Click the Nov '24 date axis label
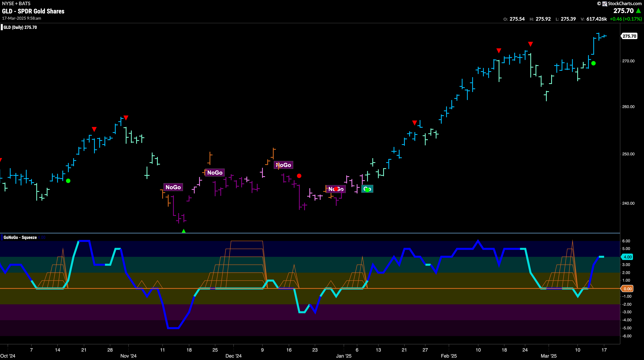Screen dimensions: 644x360 (129, 356)
